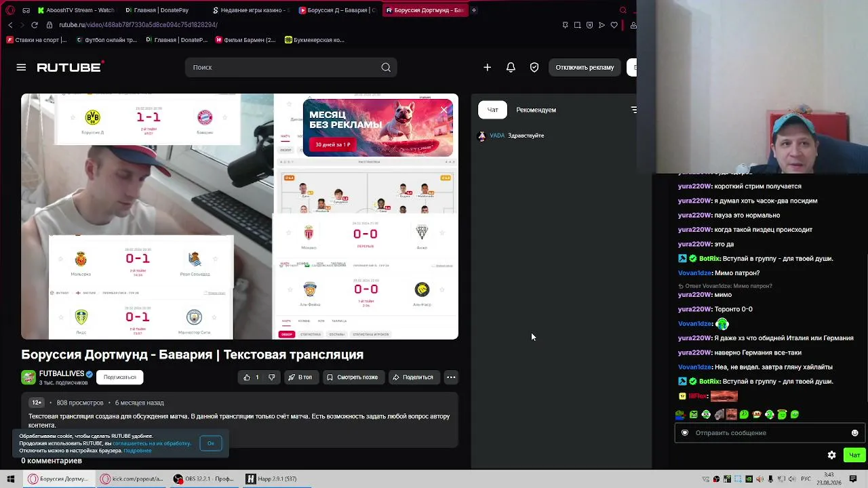Like the video with thumbs up
The height and width of the screenshot is (488, 868).
pyautogui.click(x=247, y=378)
